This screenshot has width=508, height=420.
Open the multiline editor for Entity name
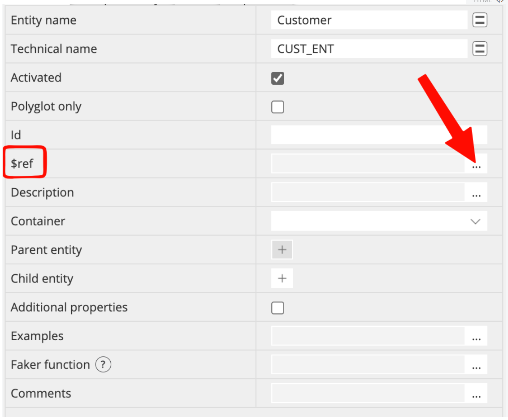coord(479,20)
